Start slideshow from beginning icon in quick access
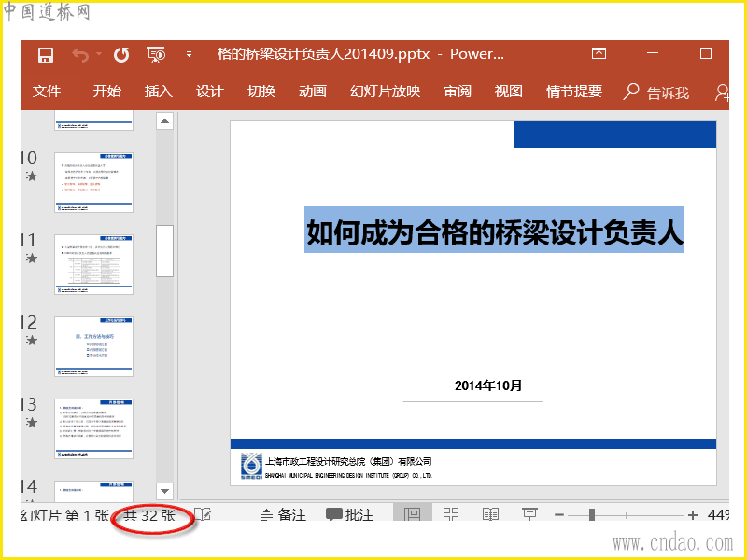Screen dimensions: 747x560 (156, 55)
